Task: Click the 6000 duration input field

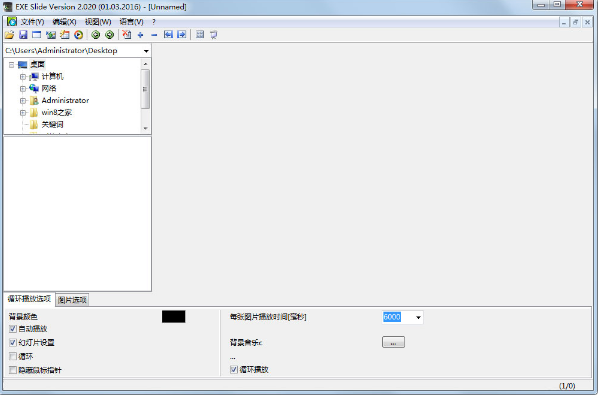Action: 397,317
